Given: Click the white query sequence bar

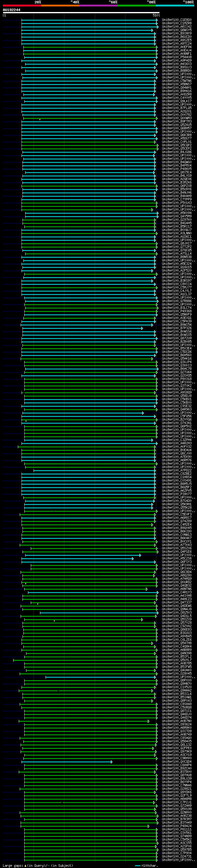Looking at the screenshot, I should click(81, 12).
